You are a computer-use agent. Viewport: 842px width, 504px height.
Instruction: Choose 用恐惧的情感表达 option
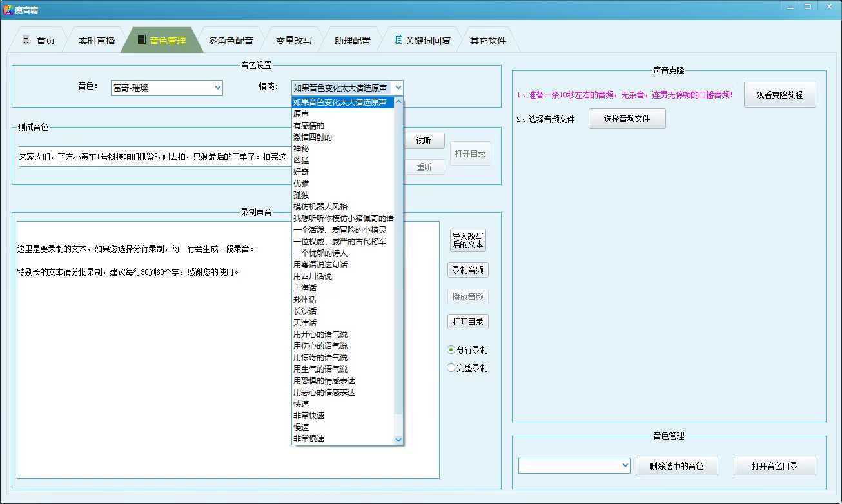[343, 381]
